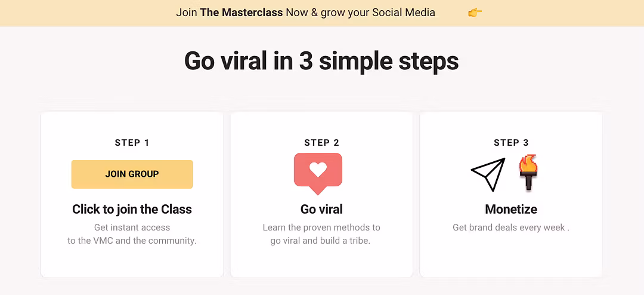Click the heart speech bubble icon
644x295 pixels.
tap(318, 174)
